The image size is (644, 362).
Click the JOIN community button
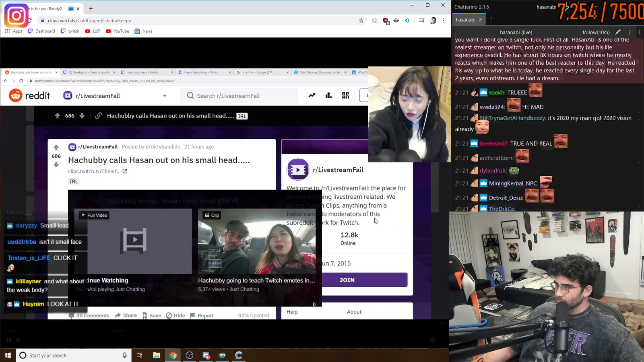347,280
